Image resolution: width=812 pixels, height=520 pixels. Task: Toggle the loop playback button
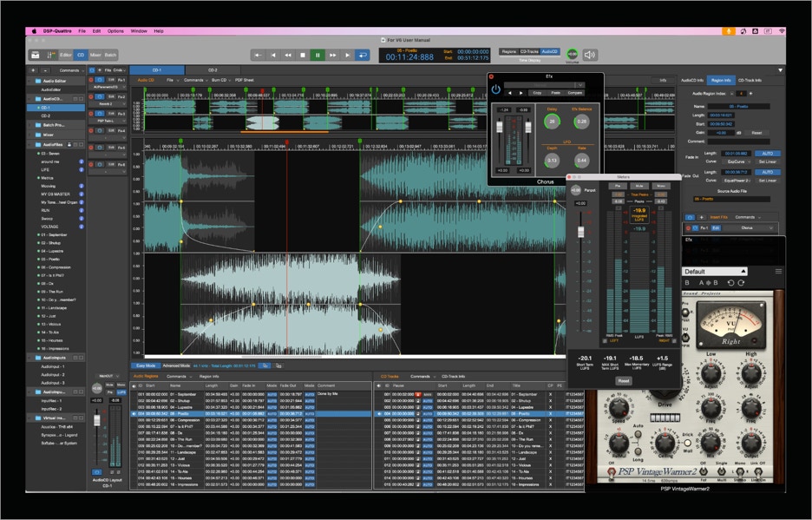pyautogui.click(x=362, y=55)
